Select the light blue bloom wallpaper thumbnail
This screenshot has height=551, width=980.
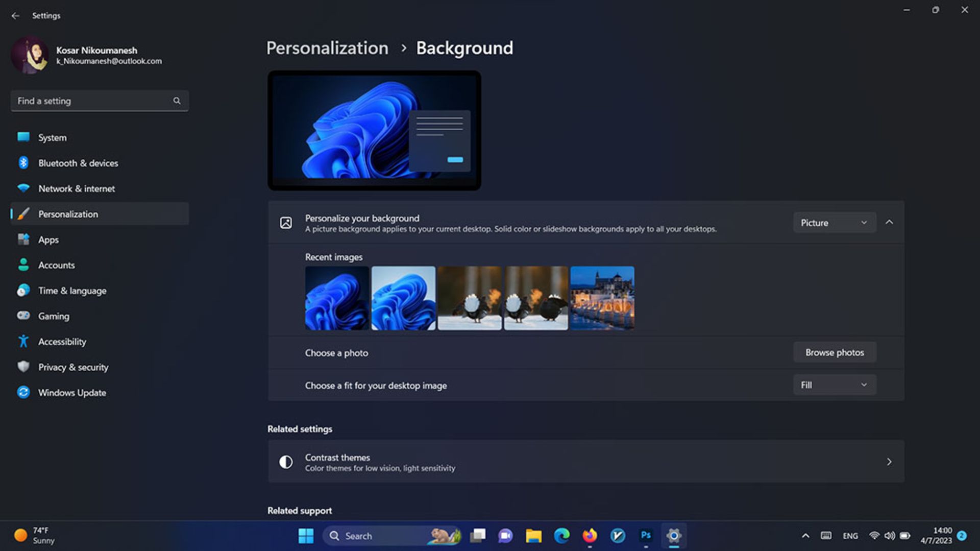coord(403,298)
